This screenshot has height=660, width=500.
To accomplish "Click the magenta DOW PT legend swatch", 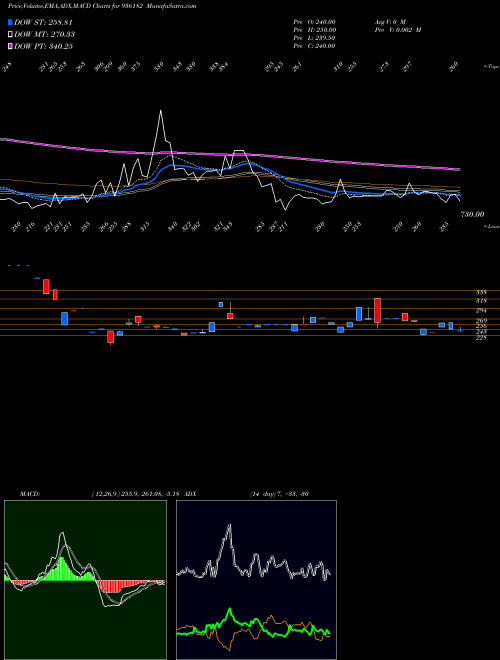I will coord(10,46).
